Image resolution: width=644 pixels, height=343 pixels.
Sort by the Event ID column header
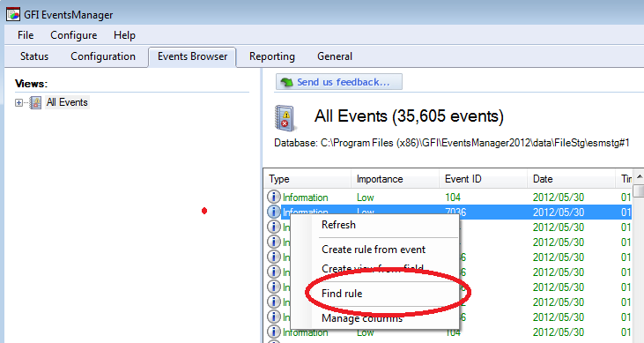484,179
